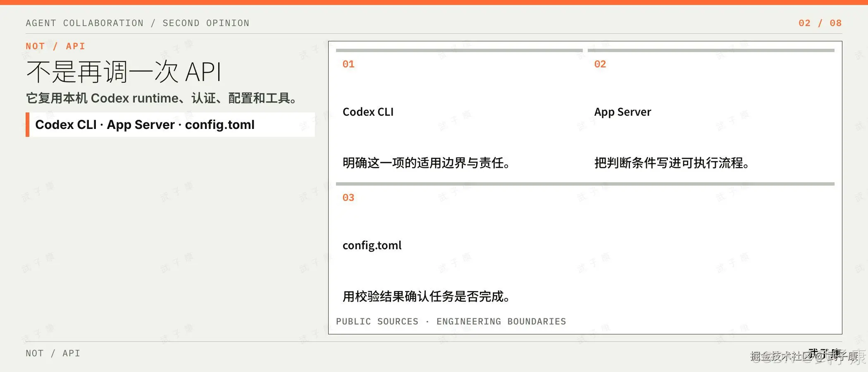The image size is (868, 372).
Task: Click the caption 'PUBLIC SOURCES · ENGINEERING BOUNDARIES'
Action: pyautogui.click(x=451, y=322)
